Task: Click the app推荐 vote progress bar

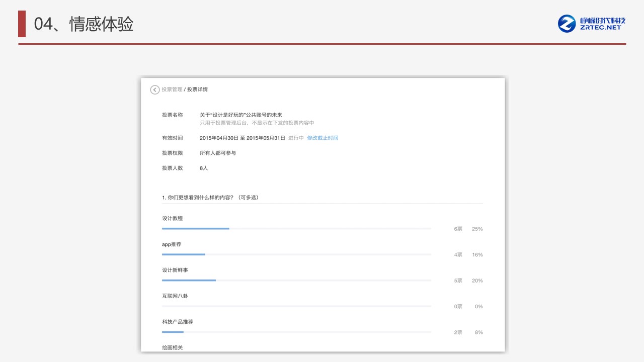Action: point(296,254)
